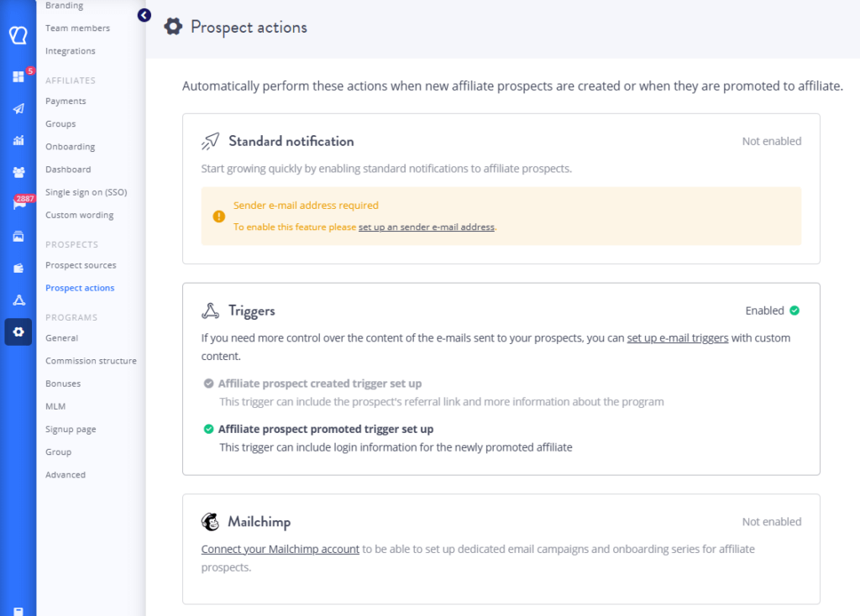Image resolution: width=860 pixels, height=616 pixels.
Task: Open Prospect sources menu item
Action: click(81, 265)
